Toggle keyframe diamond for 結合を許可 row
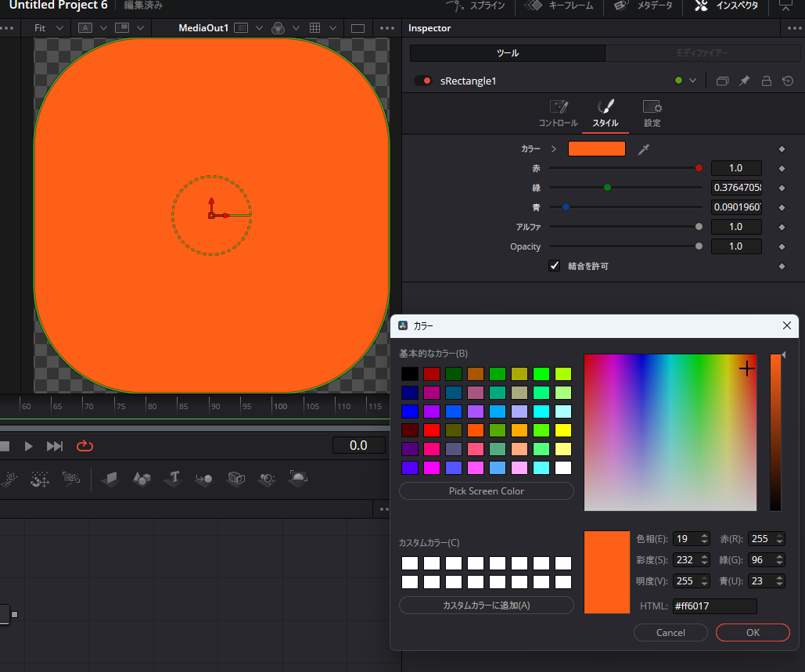This screenshot has width=805, height=672. click(x=782, y=266)
